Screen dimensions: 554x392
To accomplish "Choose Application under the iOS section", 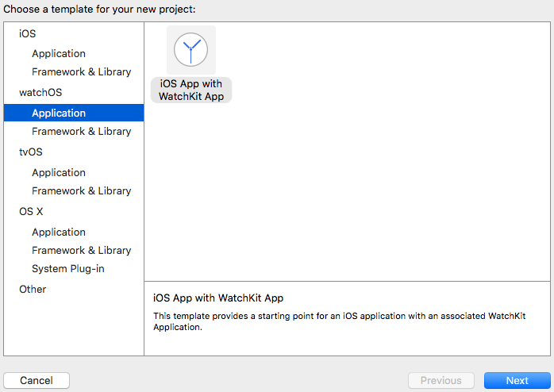I will click(x=59, y=53).
